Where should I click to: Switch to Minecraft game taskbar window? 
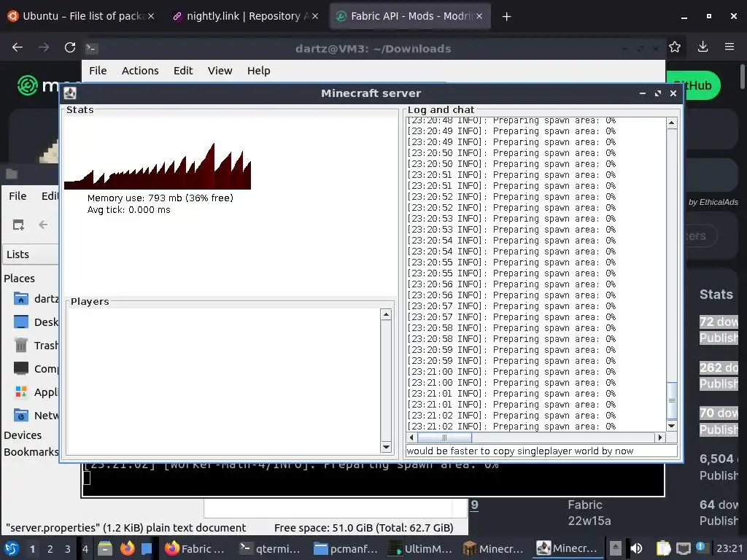495,548
